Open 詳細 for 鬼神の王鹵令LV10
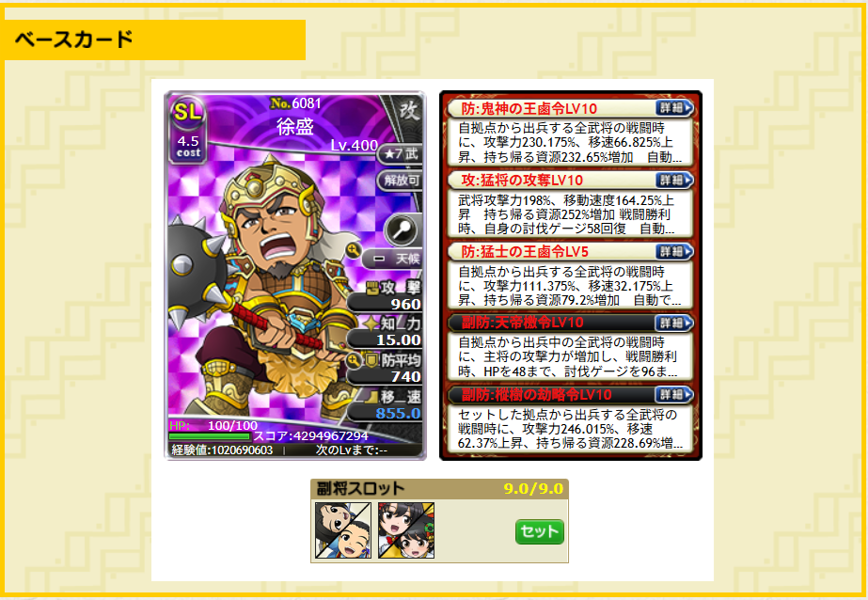 point(674,108)
